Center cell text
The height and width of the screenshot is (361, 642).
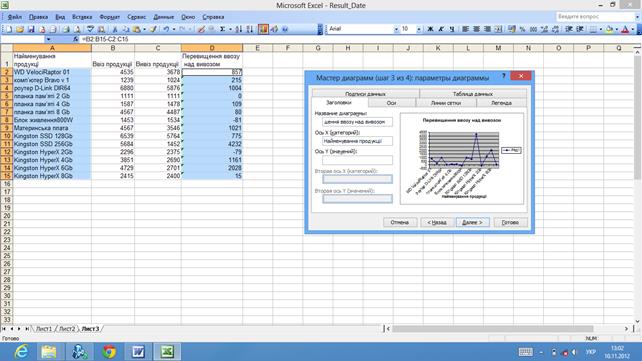click(x=477, y=29)
